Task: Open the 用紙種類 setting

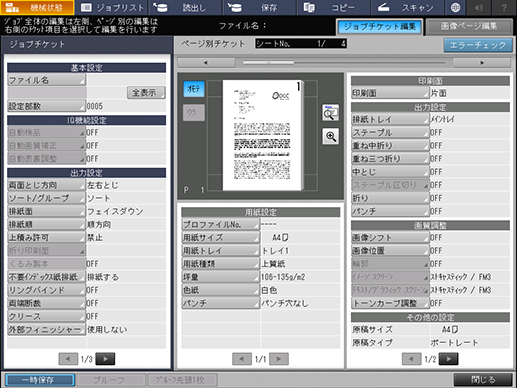Action: [221, 264]
